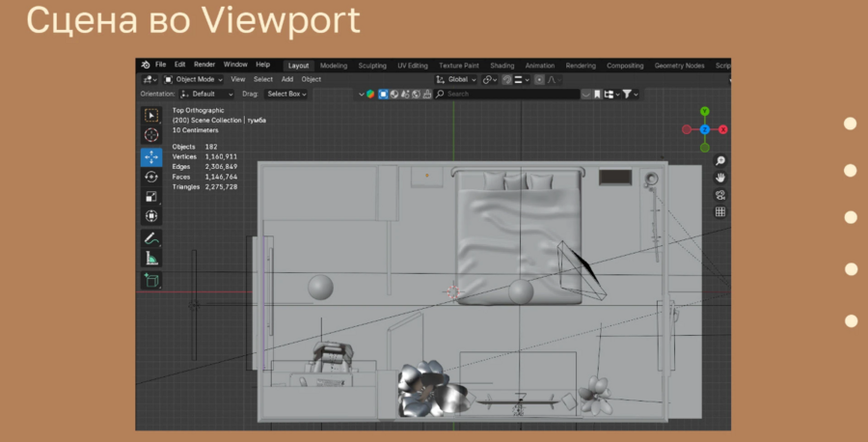
Task: Click the outliner search field
Action: point(505,94)
